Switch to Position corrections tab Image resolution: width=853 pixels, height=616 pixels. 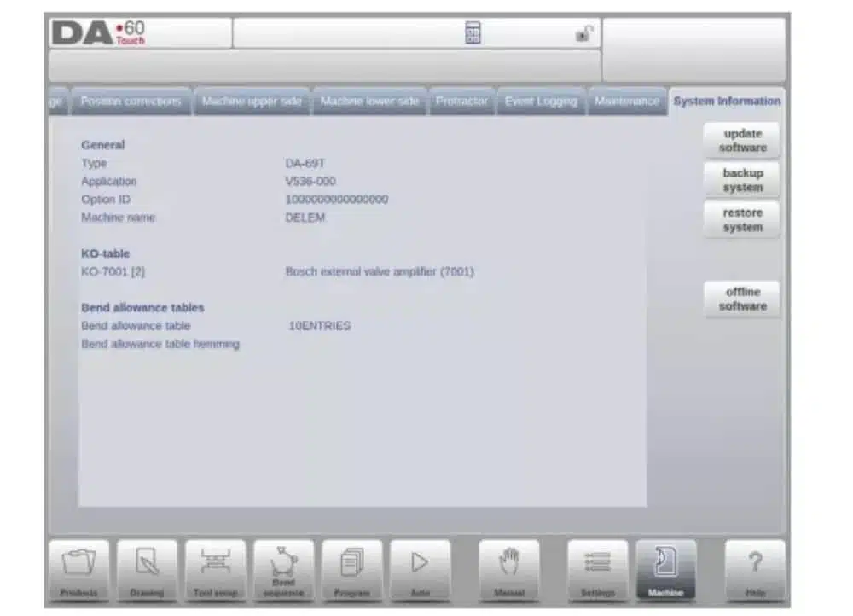[x=131, y=102]
